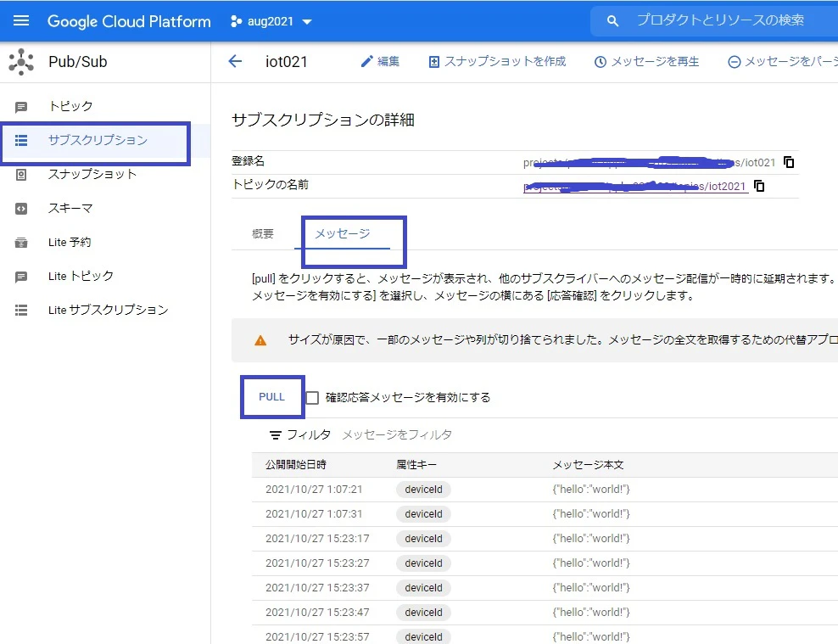Switch to the 概要 tab

[x=262, y=233]
